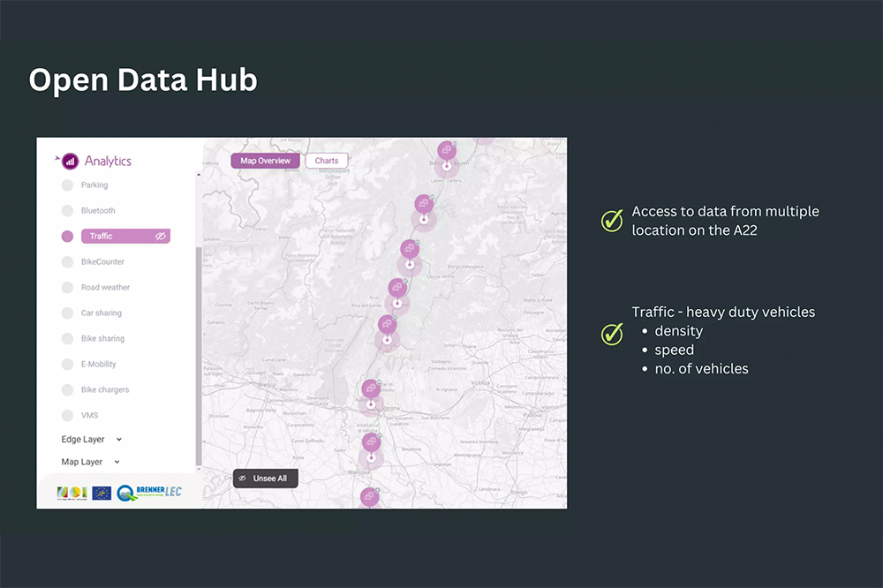This screenshot has height=588, width=883.
Task: Enable the Car sharing layer circle
Action: [68, 313]
